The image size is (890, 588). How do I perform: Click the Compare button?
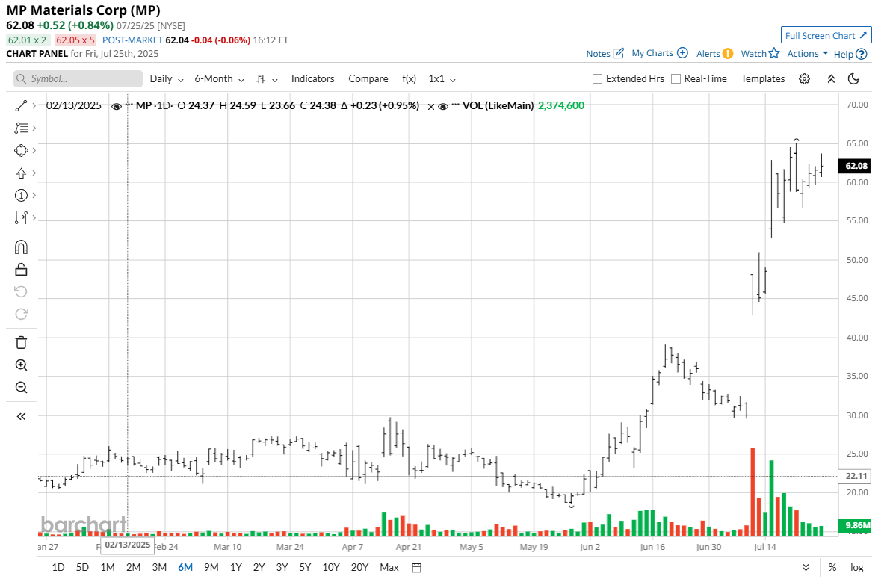[x=368, y=79]
